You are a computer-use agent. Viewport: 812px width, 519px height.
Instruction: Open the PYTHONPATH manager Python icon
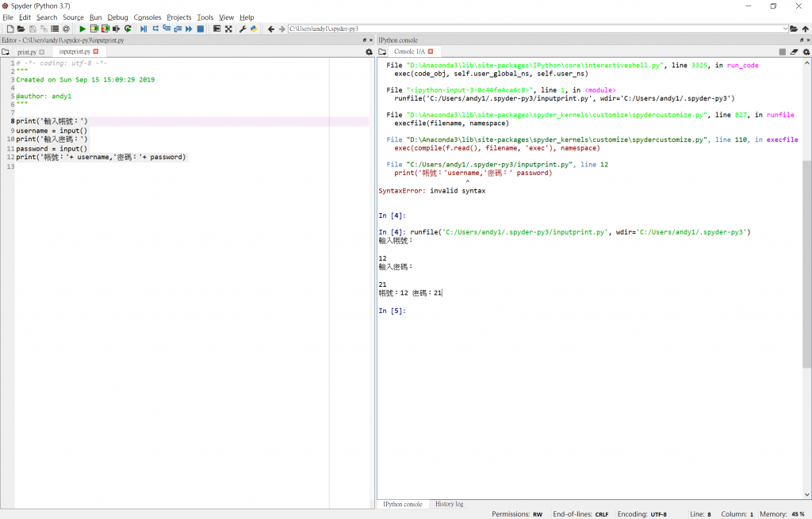[254, 29]
